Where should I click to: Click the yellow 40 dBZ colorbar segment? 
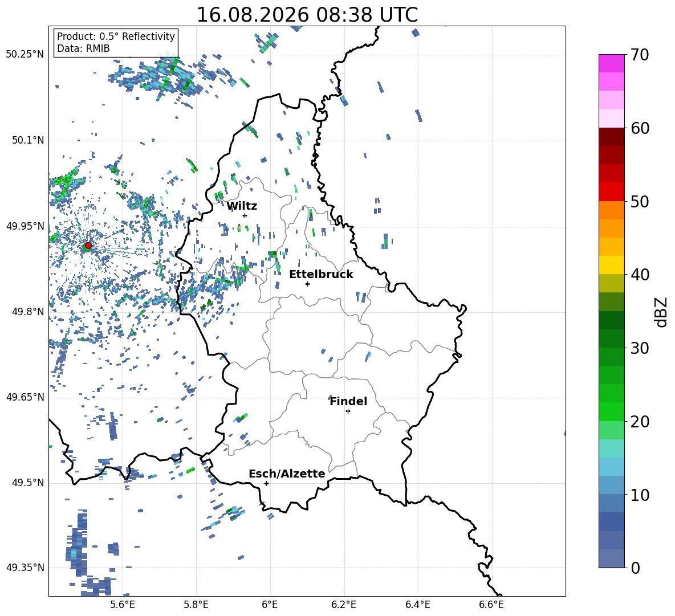click(611, 265)
